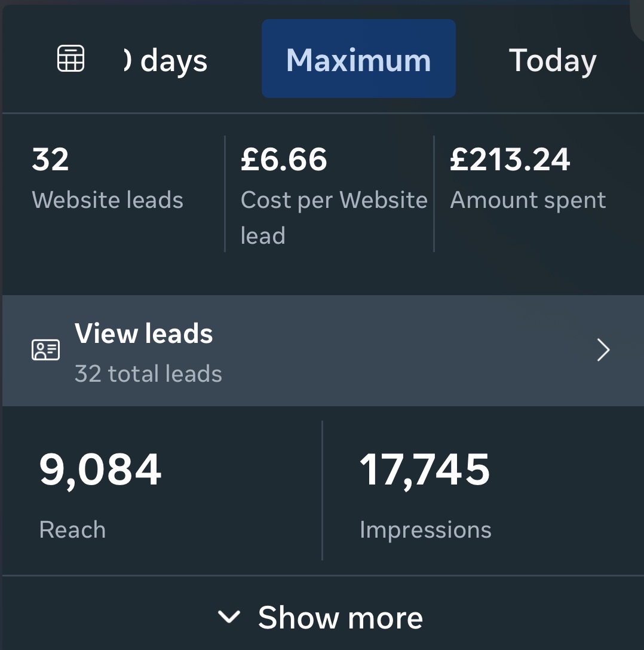Switch to the Maximum date range tab

coord(358,59)
